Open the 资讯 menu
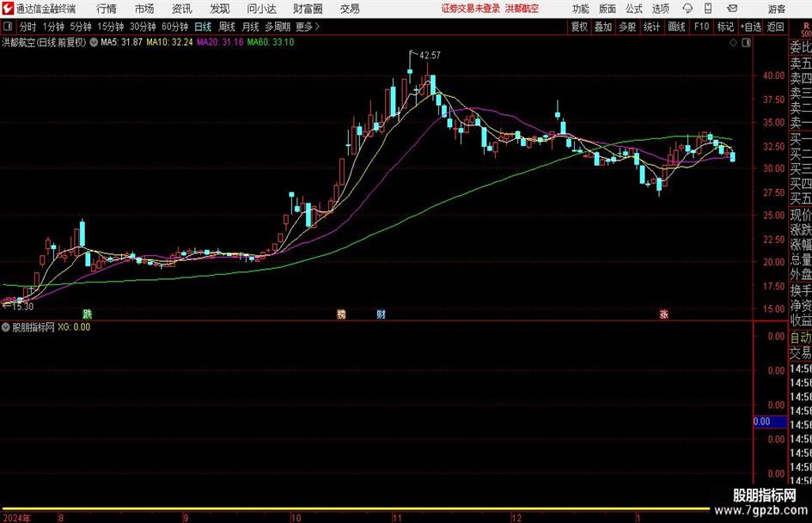The image size is (812, 523). pyautogui.click(x=182, y=9)
